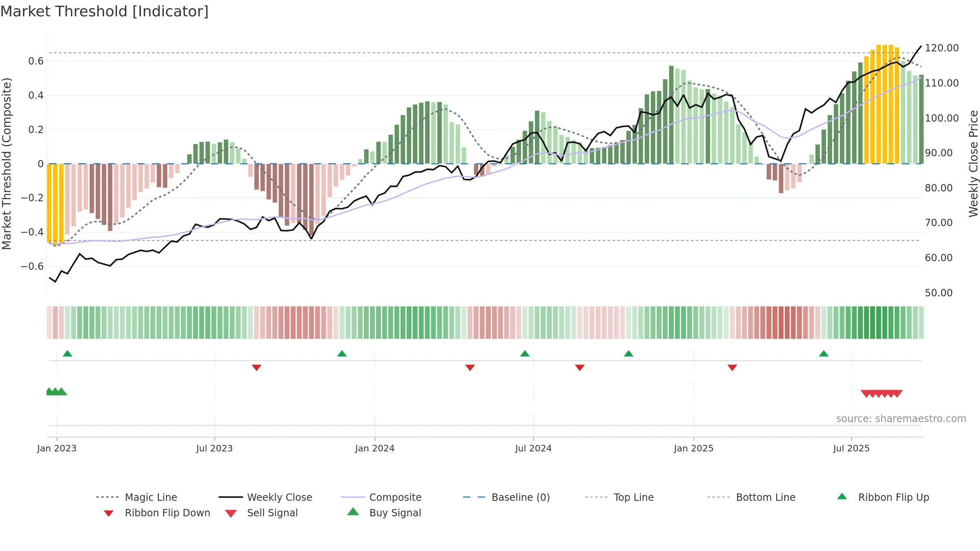
Task: Click the Weekly Close Price axis title
Action: pos(973,164)
